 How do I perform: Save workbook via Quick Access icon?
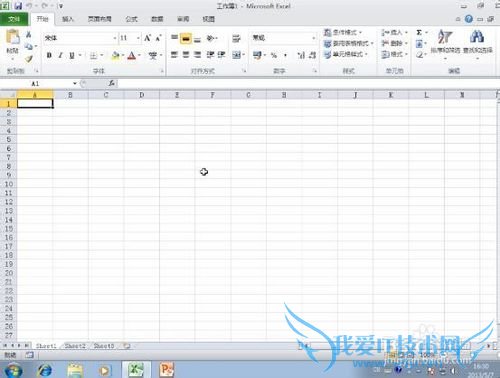[18, 6]
